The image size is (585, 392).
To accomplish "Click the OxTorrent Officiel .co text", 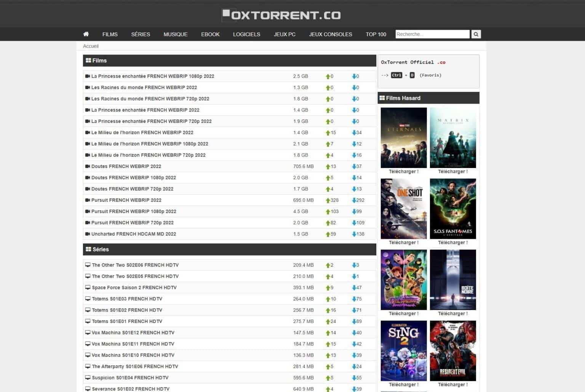I will click(413, 62).
